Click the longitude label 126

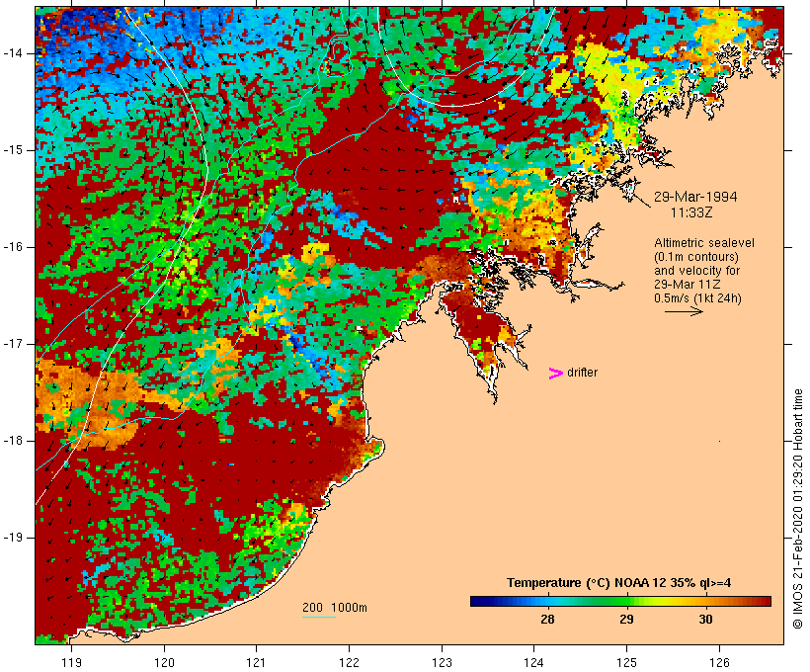click(x=719, y=663)
